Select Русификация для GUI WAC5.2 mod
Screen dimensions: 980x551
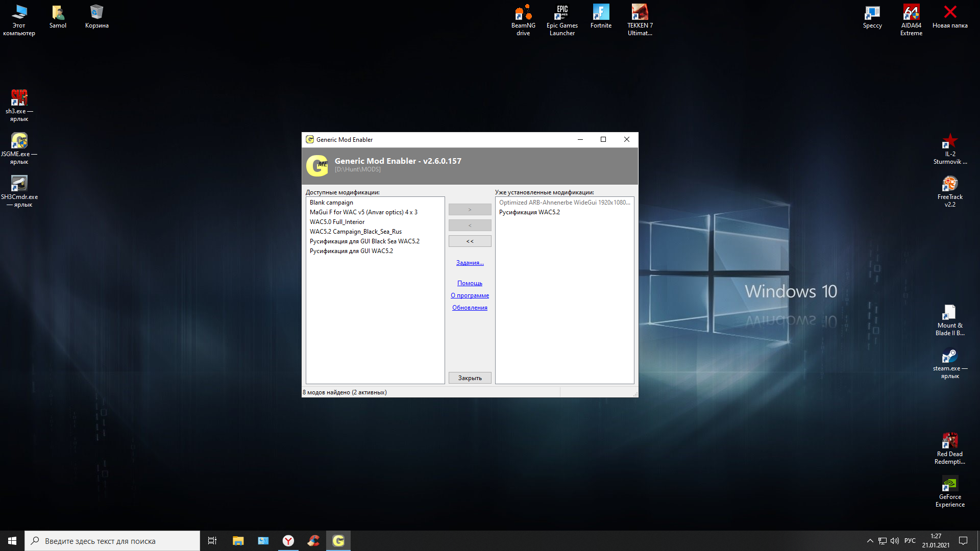coord(375,251)
